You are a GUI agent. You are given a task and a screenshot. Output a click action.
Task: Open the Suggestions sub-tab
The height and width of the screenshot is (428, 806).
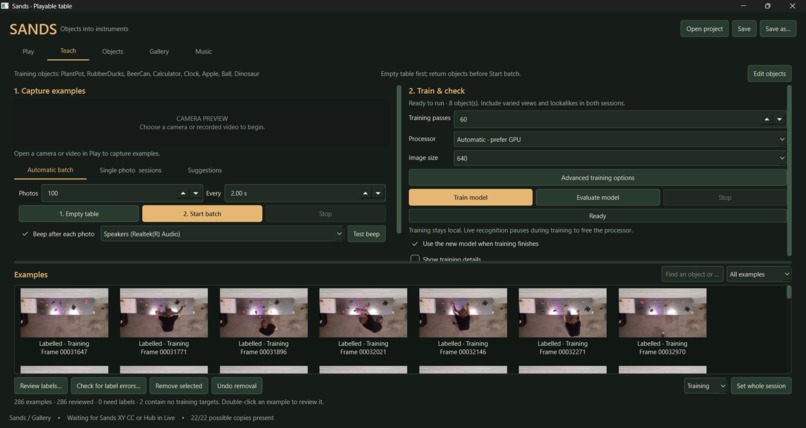pos(205,171)
